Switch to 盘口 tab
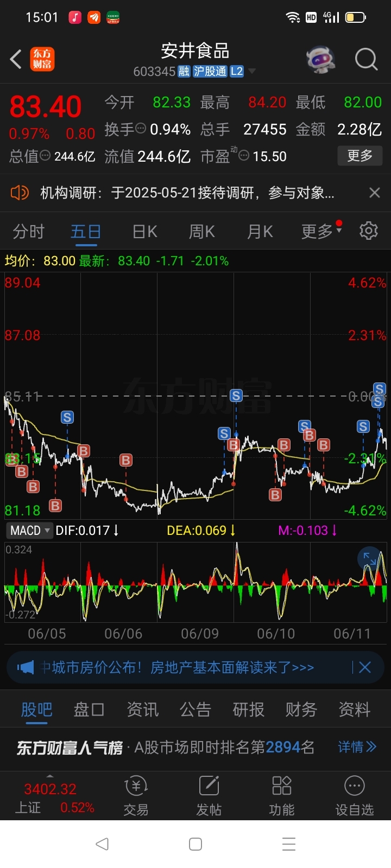Screen dimensions: 391x868 (x=89, y=710)
